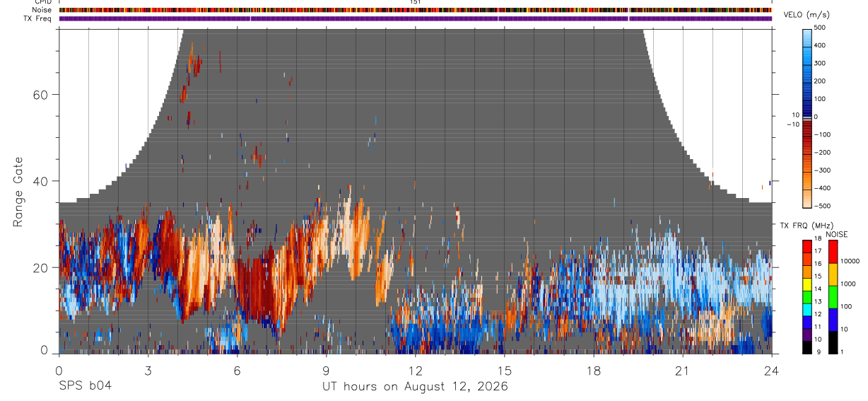
Task: Click the UT hours on August 12, 2026 title
Action: tap(415, 387)
